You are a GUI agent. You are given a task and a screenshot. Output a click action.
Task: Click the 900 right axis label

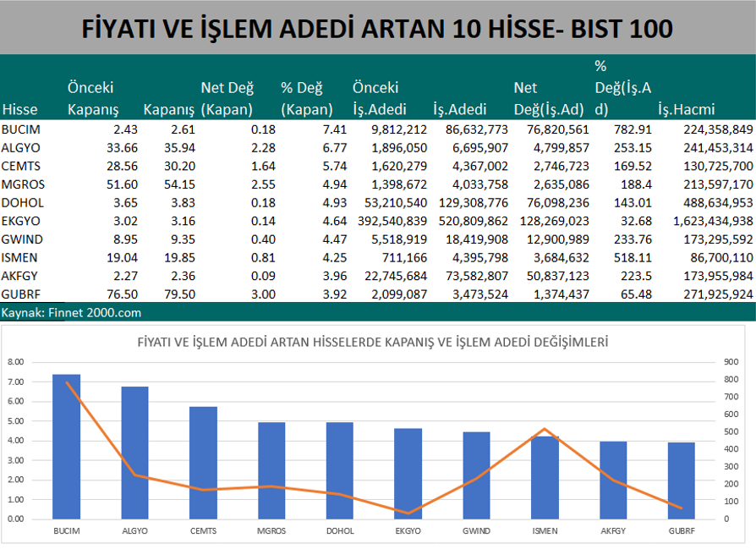coord(731,362)
